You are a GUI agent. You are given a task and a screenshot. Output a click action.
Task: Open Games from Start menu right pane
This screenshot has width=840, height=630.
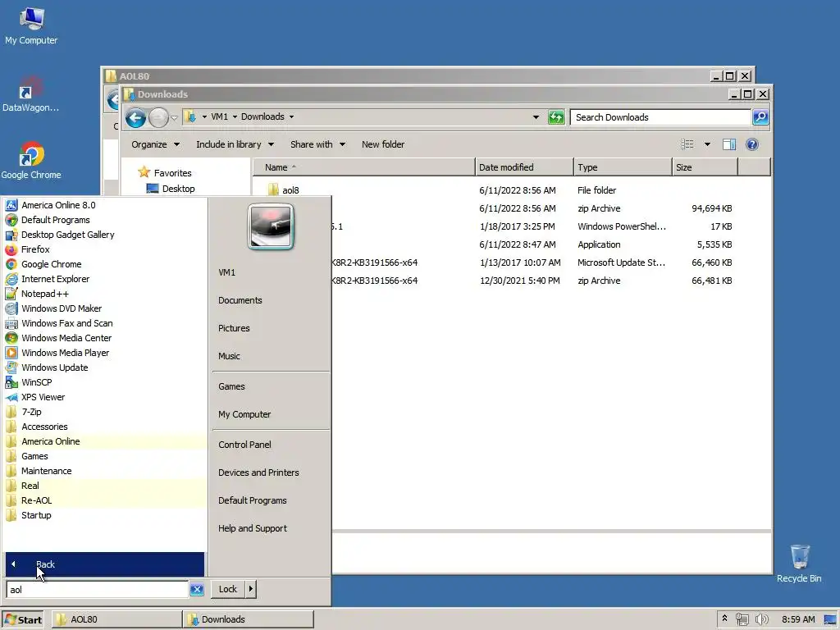231,386
